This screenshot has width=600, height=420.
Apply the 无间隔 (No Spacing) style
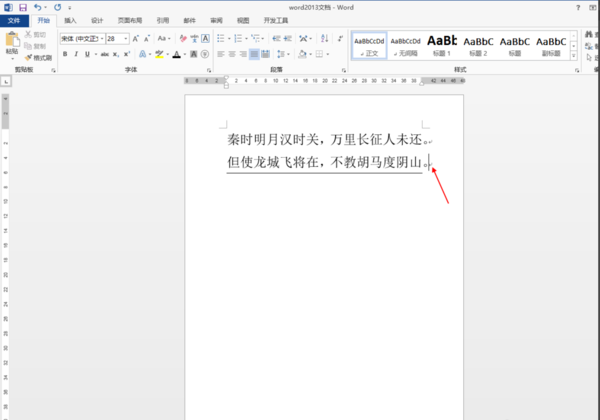point(406,46)
